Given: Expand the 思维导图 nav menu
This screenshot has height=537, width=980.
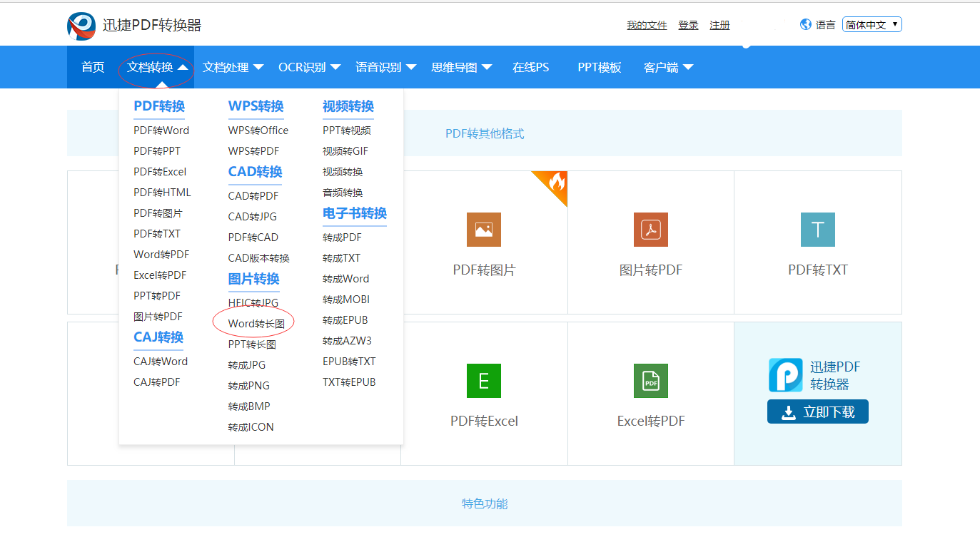Looking at the screenshot, I should click(x=462, y=67).
